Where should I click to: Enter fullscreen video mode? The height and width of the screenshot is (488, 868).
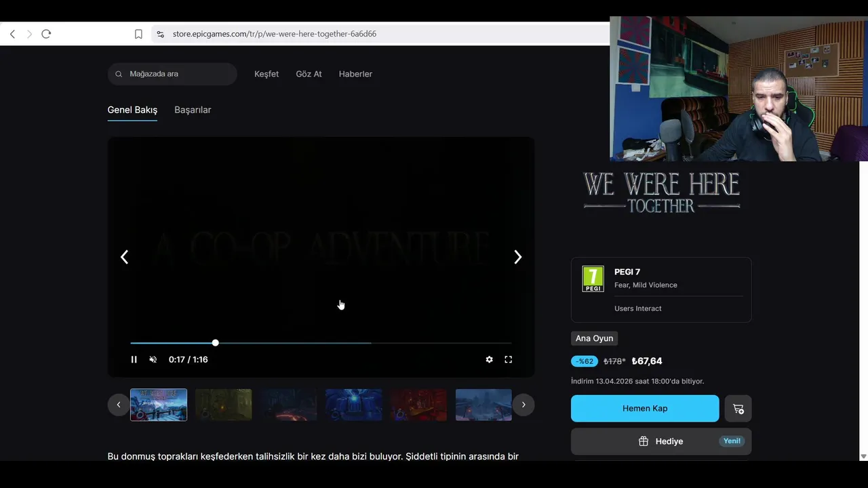point(508,360)
